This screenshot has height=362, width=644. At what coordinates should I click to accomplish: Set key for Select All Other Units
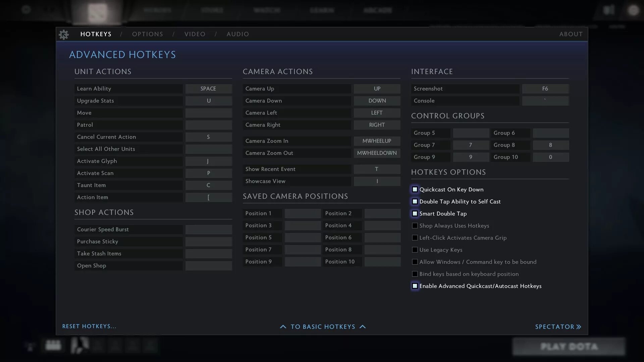pyautogui.click(x=209, y=149)
